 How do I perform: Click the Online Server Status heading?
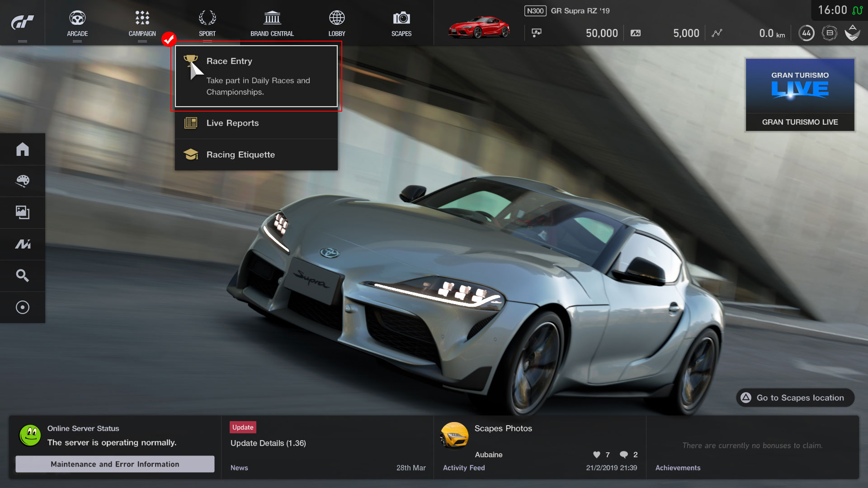pyautogui.click(x=83, y=428)
